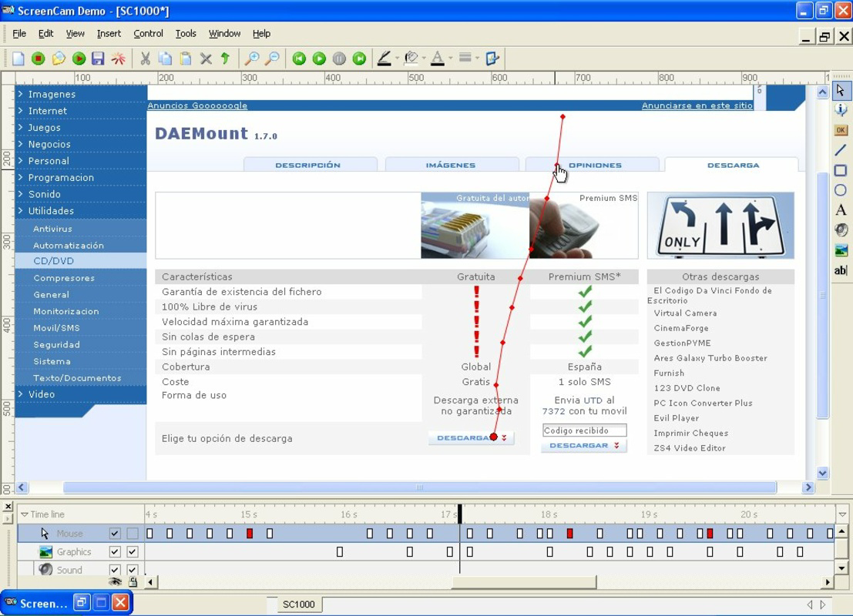Click 'Anunciarse en este sitio' link

coord(697,105)
